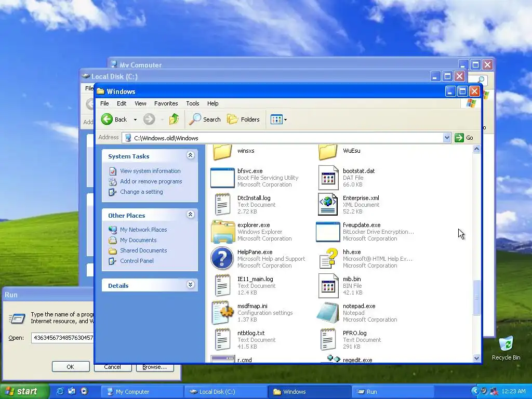The image size is (532, 399).
Task: Open the View menu
Action: pyautogui.click(x=140, y=103)
